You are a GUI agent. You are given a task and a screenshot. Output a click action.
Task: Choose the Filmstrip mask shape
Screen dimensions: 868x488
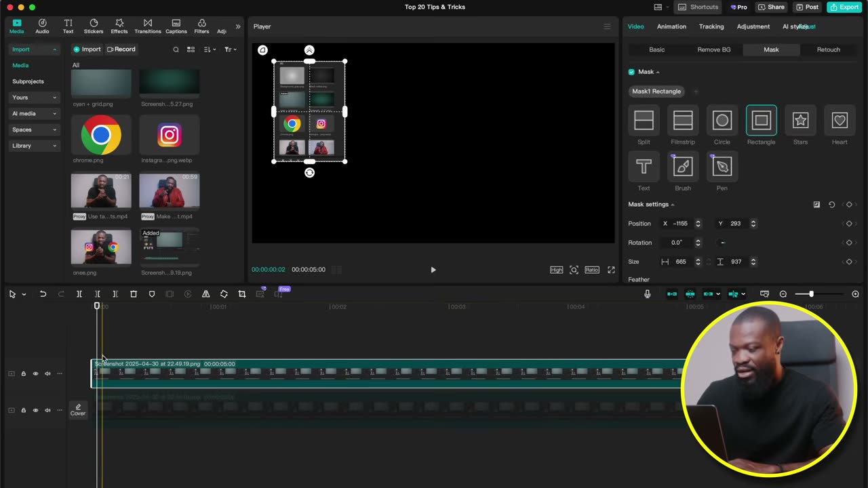(x=683, y=121)
